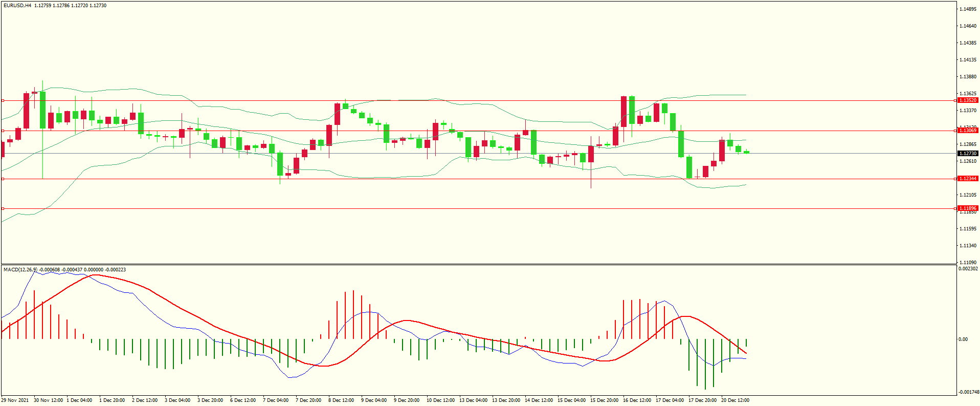
Task: Click the 6 Dec 12:00 time axis label
Action: (243, 400)
